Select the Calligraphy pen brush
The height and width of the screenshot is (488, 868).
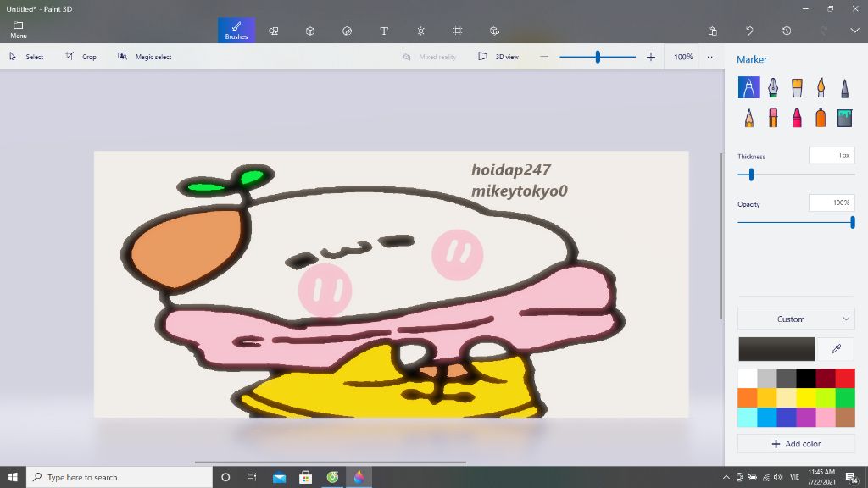(x=773, y=87)
